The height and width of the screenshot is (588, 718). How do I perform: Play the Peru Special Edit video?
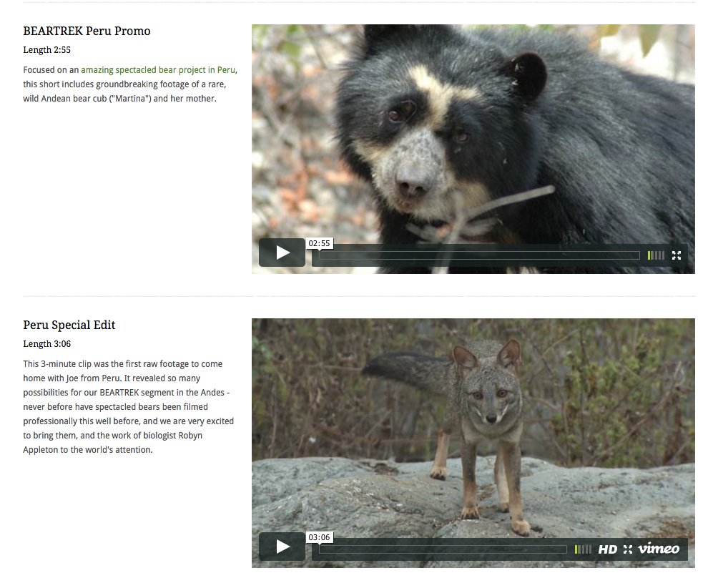coord(282,547)
